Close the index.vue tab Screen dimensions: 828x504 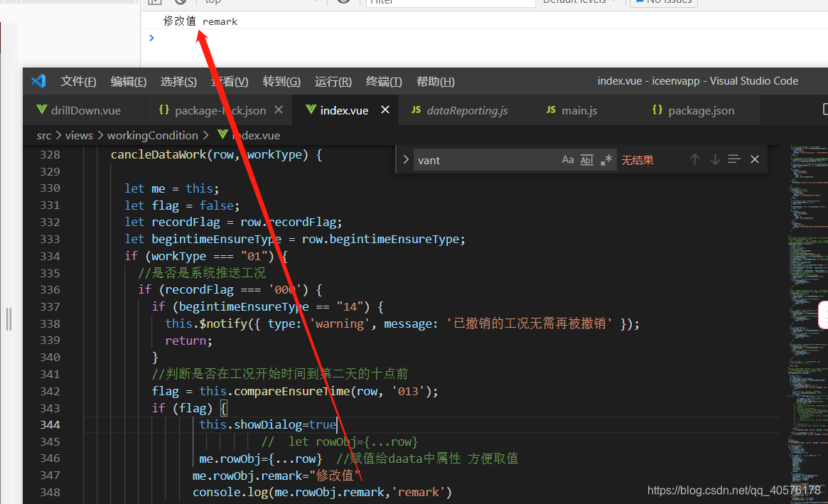pyautogui.click(x=385, y=110)
